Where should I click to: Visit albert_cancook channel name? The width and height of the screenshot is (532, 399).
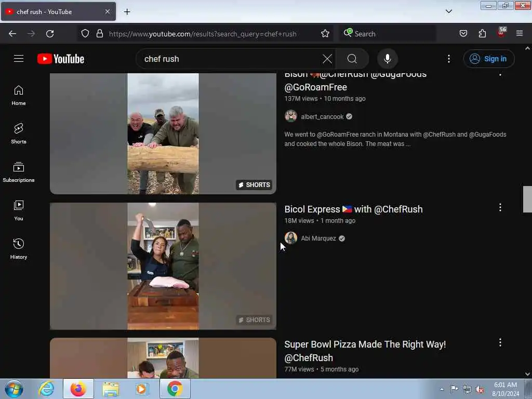(322, 117)
